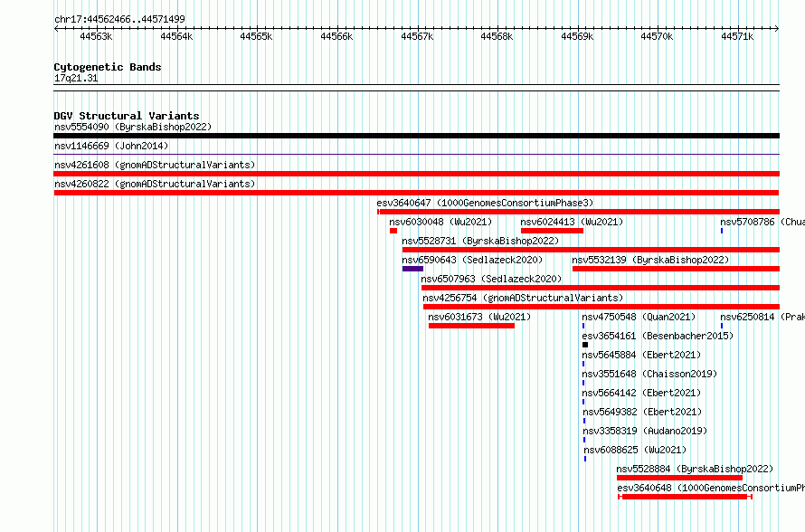Open nsv5528731 (ByrskaBishop2022) label
The height and width of the screenshot is (532, 805).
(x=480, y=241)
